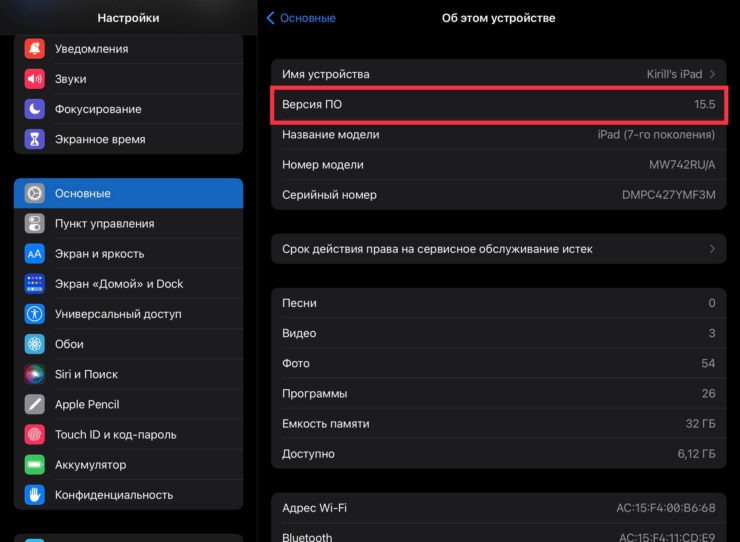Viewport: 740px width, 542px height.
Task: Tap model number MW742RU/A
Action: point(682,165)
